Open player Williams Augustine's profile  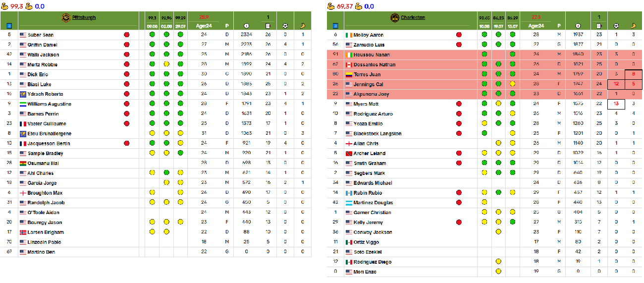[49, 104]
